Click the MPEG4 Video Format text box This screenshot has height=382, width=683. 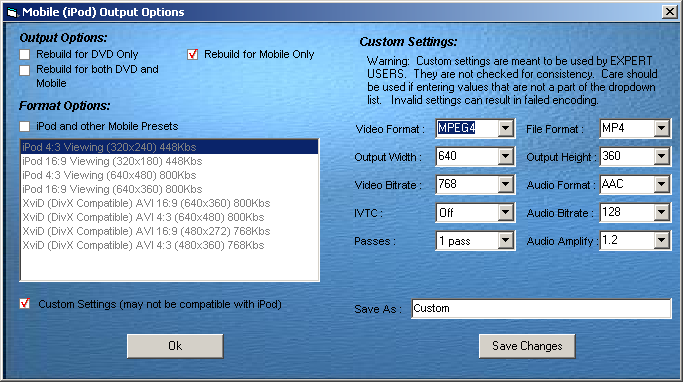click(467, 128)
